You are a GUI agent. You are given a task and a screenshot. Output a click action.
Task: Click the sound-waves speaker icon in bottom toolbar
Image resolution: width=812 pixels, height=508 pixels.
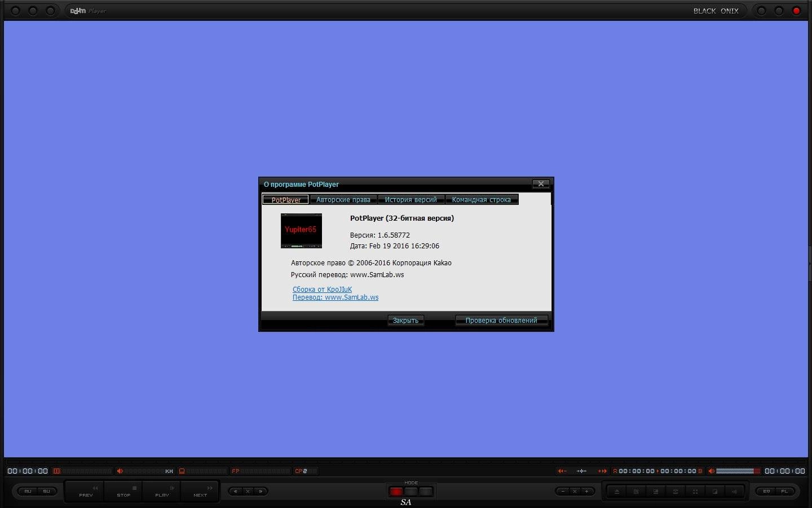[734, 492]
